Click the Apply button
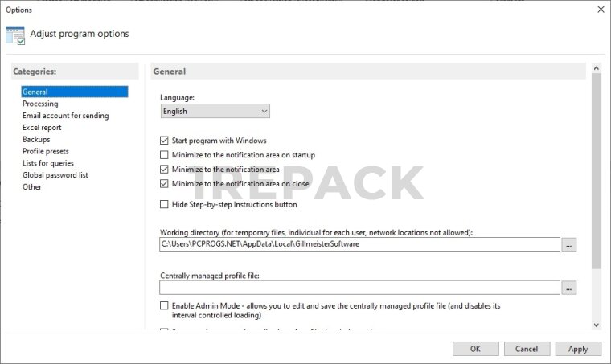611x364 pixels. [578, 349]
